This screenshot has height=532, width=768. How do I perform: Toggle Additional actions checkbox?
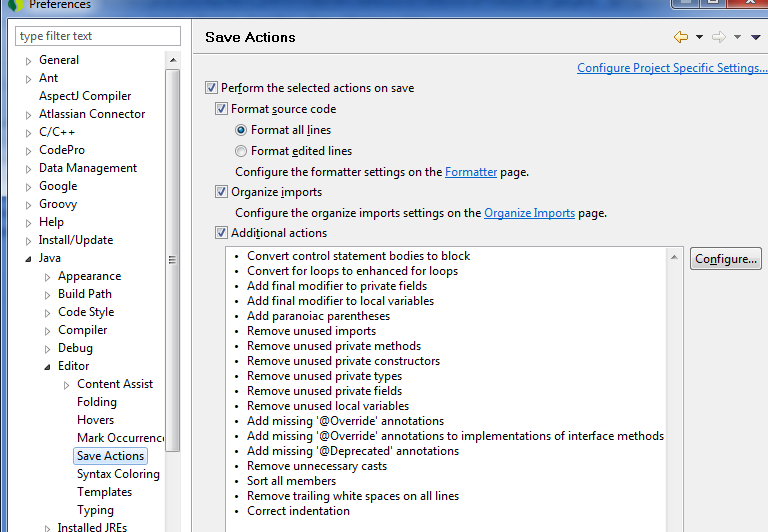pos(221,233)
